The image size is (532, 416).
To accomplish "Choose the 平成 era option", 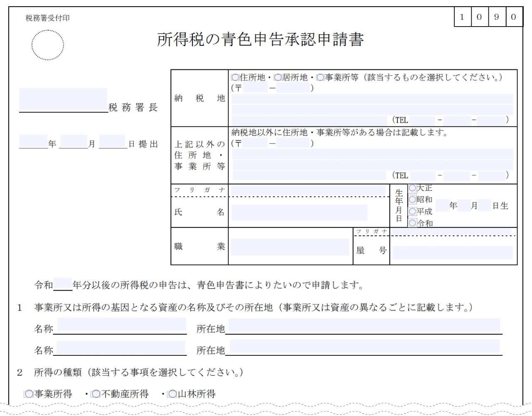I will pyautogui.click(x=412, y=211).
